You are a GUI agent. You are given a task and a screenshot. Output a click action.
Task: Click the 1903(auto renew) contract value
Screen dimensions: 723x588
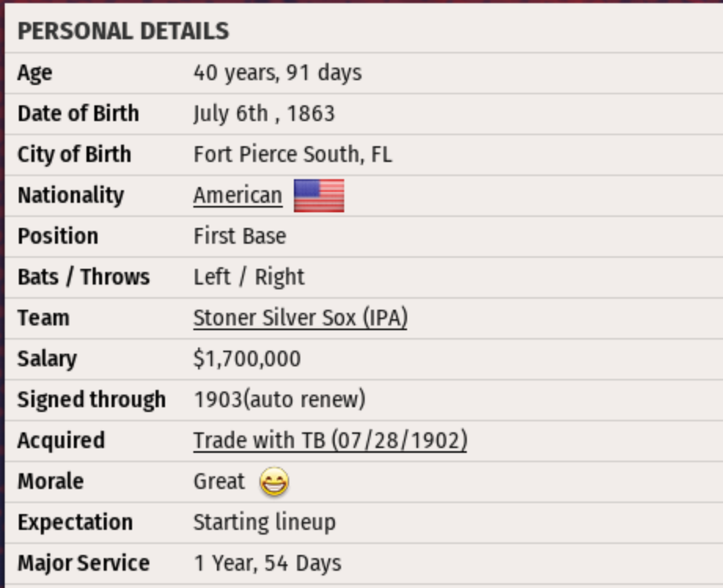click(x=279, y=400)
